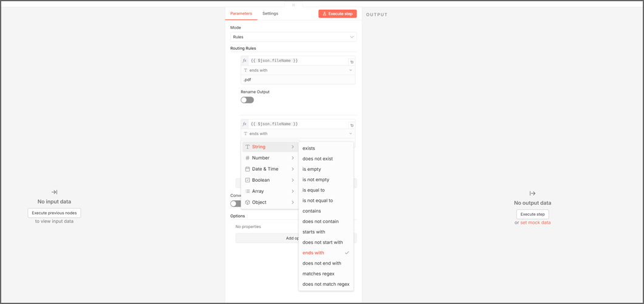Image resolution: width=644 pixels, height=304 pixels.
Task: Expand the first rule's 'ends with' operator dropdown
Action: 298,71
